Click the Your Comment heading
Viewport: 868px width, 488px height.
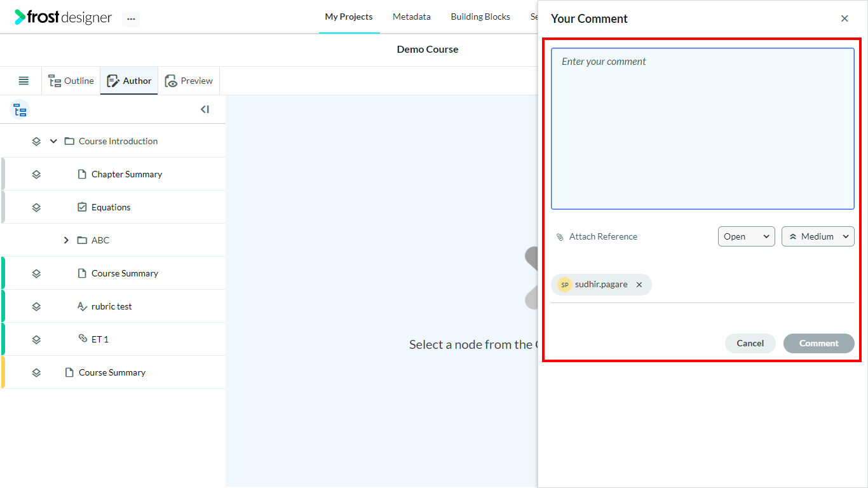tap(589, 18)
